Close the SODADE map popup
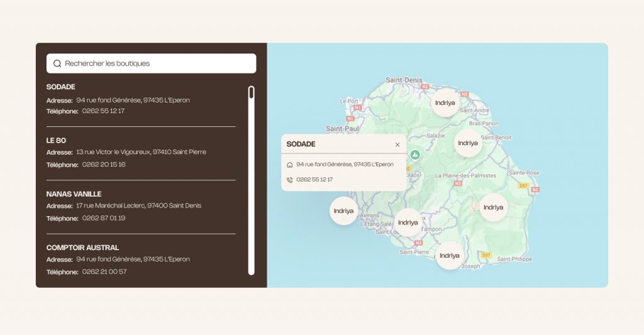644x335 pixels. point(397,145)
